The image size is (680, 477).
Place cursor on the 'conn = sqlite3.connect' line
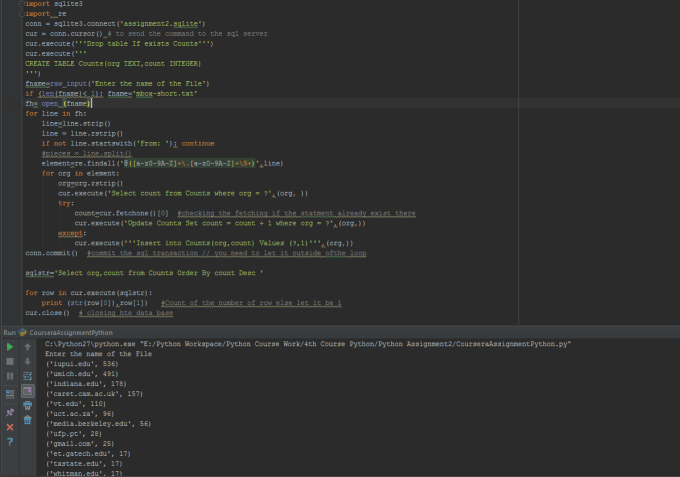[x=115, y=24]
